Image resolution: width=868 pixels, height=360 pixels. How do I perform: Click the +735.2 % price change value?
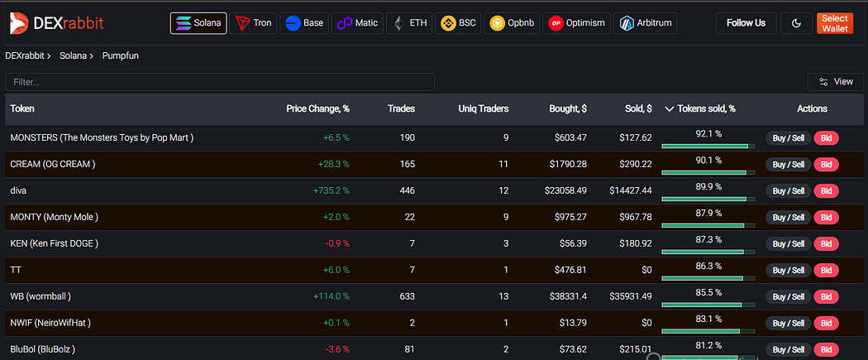click(x=331, y=190)
